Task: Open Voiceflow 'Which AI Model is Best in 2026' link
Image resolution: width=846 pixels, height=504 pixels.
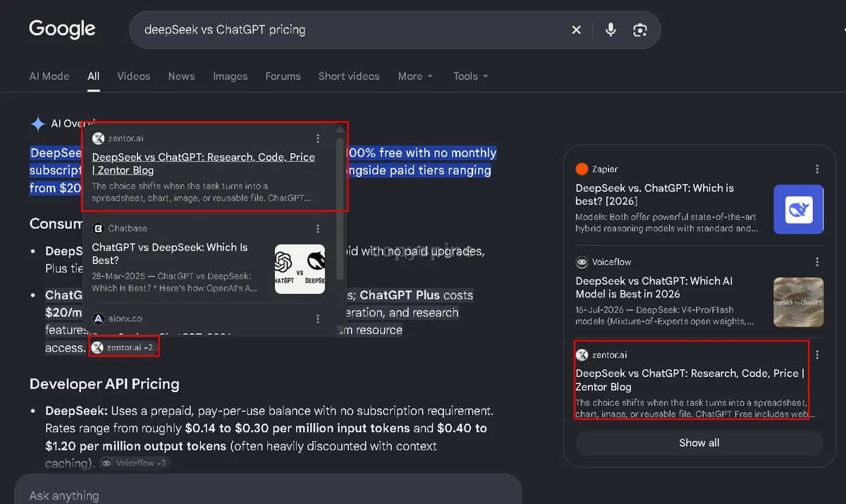Action: [654, 287]
